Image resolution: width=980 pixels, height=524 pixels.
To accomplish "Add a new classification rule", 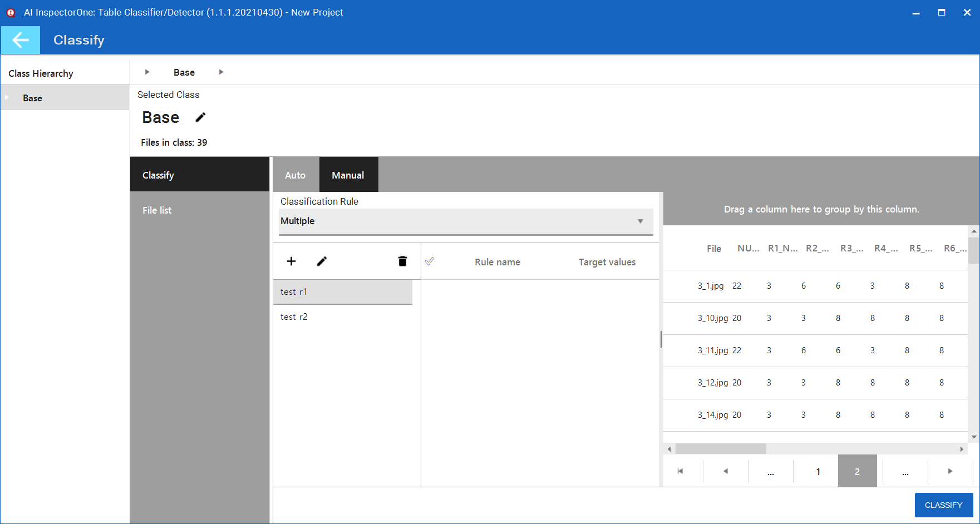I will click(x=291, y=261).
